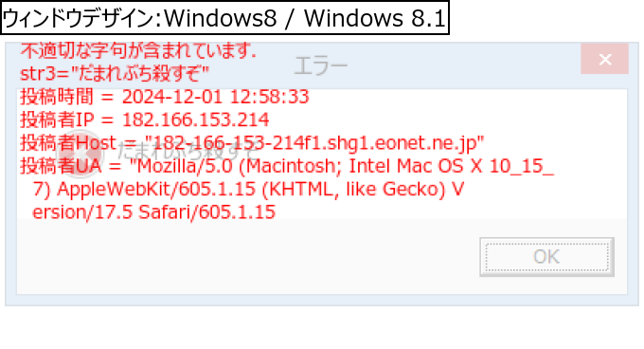Click the Windows 8.1 text in header label
Viewport: 644px width, 349px height.
tap(375, 18)
